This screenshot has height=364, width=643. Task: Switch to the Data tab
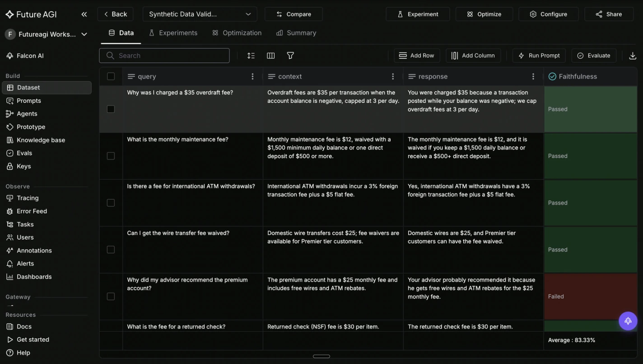click(121, 33)
